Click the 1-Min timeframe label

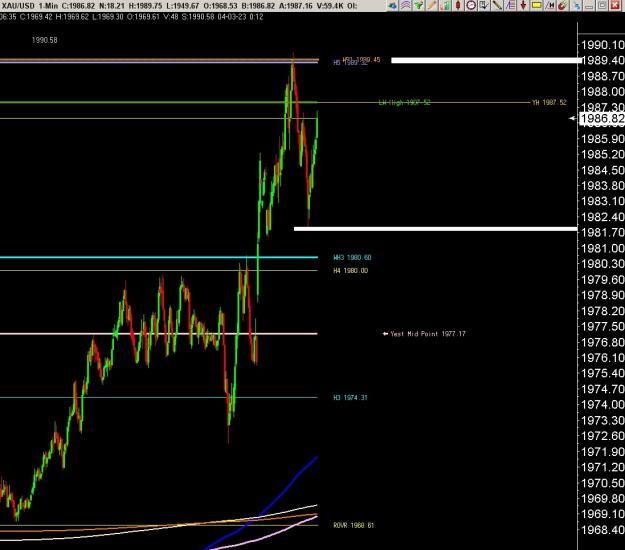point(48,6)
